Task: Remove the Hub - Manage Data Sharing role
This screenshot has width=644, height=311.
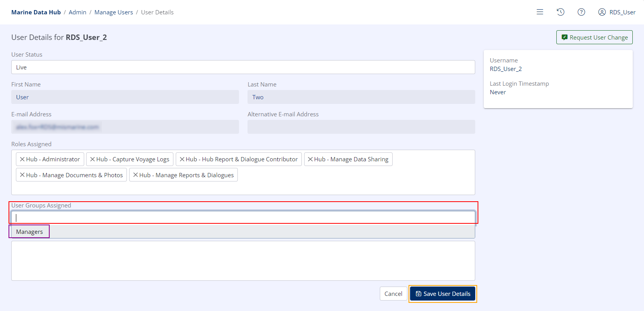Action: coord(310,159)
